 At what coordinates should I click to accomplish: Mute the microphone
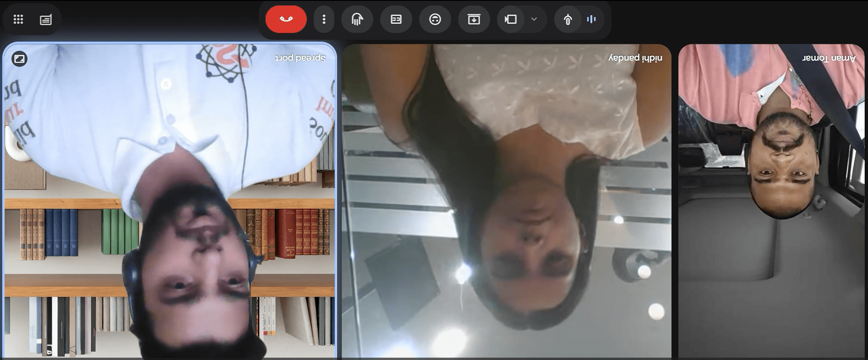pos(568,19)
